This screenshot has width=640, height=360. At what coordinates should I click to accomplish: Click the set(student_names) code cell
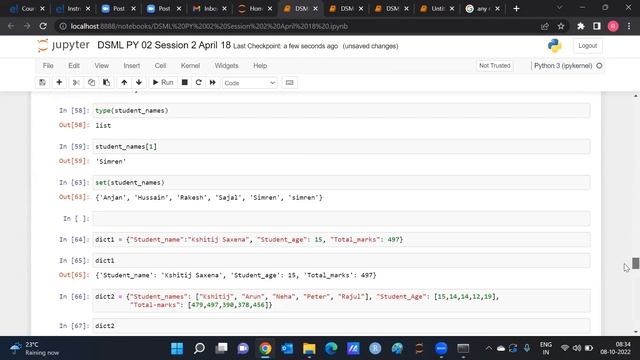point(341,182)
